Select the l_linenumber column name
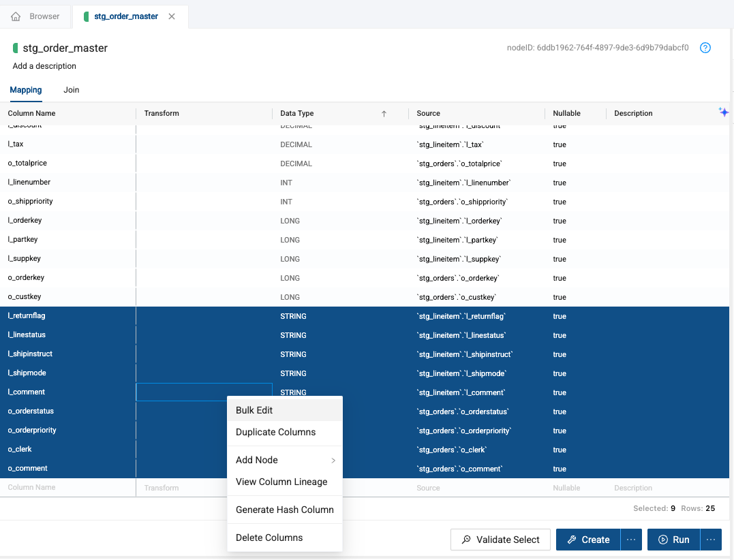This screenshot has width=734, height=560. (x=29, y=183)
